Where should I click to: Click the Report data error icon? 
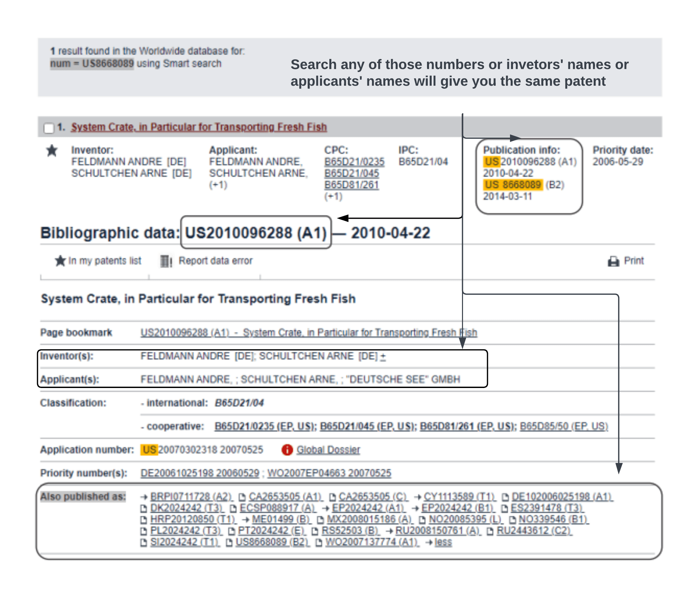166,261
